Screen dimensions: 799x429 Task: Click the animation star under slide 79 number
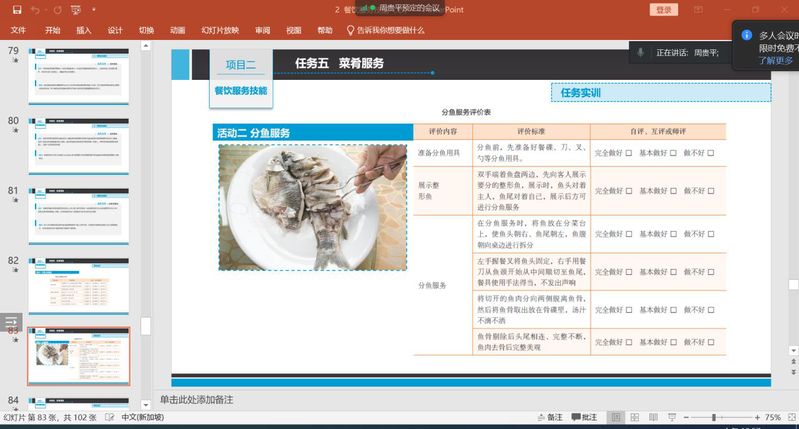(x=15, y=60)
